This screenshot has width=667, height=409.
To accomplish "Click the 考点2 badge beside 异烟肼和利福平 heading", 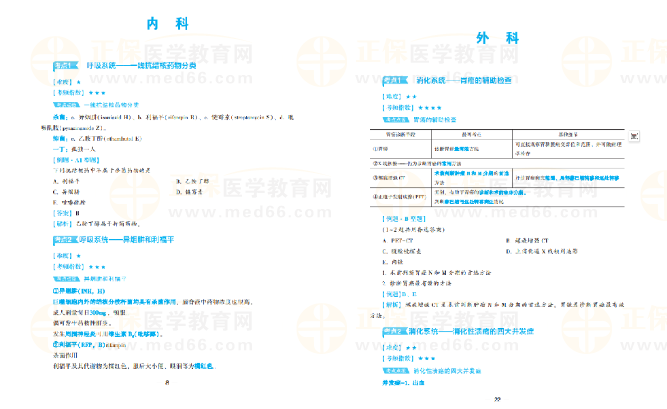I will click(x=66, y=240).
